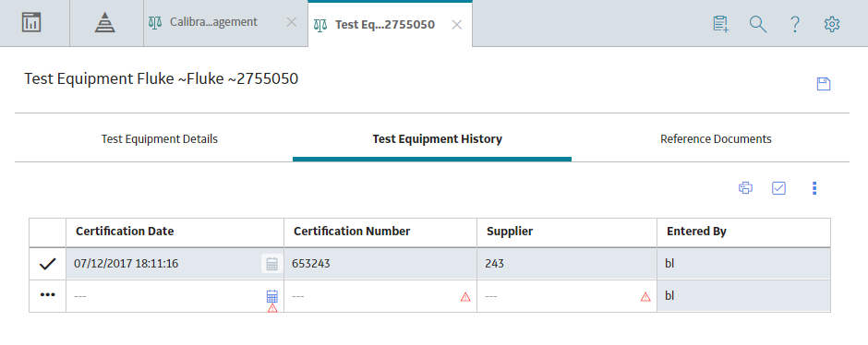Open calendar picker in empty Certification Date
The height and width of the screenshot is (345, 868).
[x=271, y=296]
